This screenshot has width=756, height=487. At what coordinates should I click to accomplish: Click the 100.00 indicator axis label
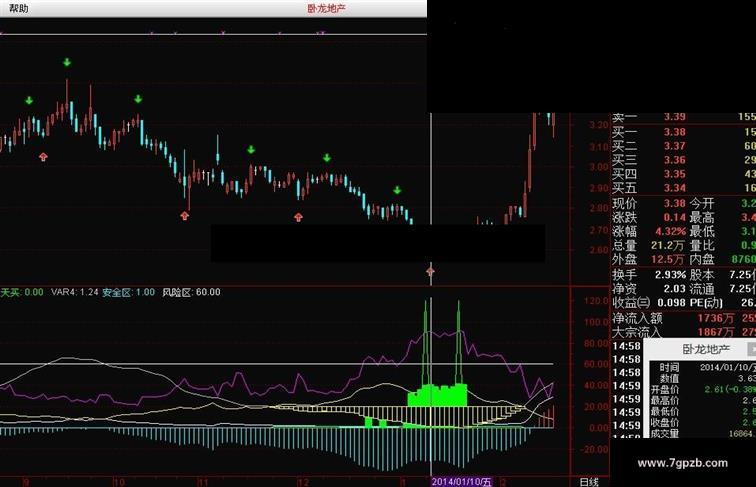point(596,322)
